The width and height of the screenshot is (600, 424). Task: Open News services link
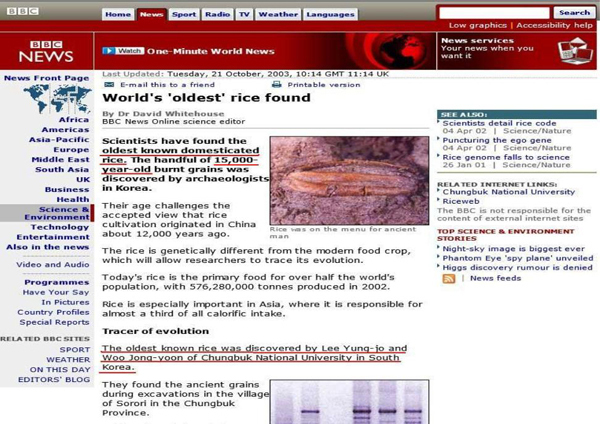(477, 40)
